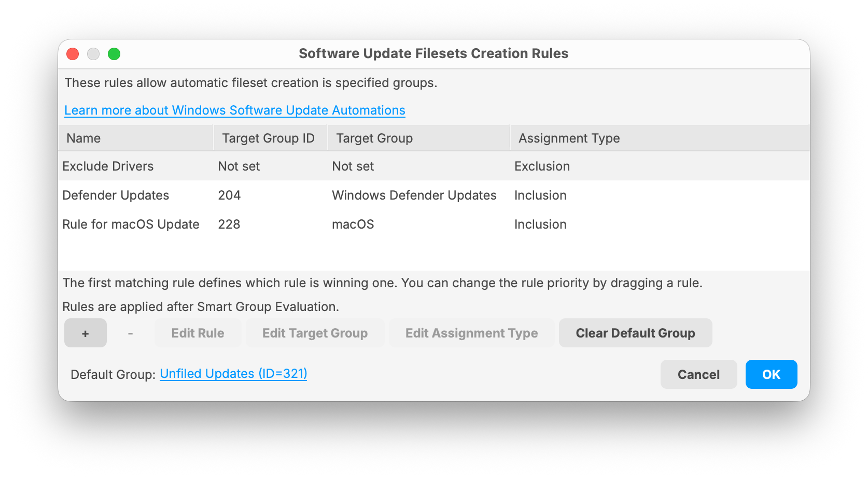
Task: Select the Defender Updates rule
Action: click(434, 195)
